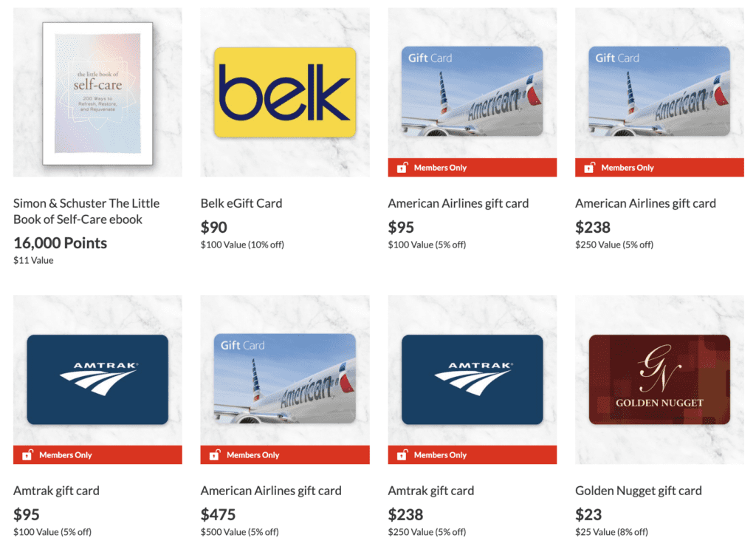This screenshot has height=549, width=756.
Task: Click the lock icon on the $475 American Airlines card
Action: (215, 455)
